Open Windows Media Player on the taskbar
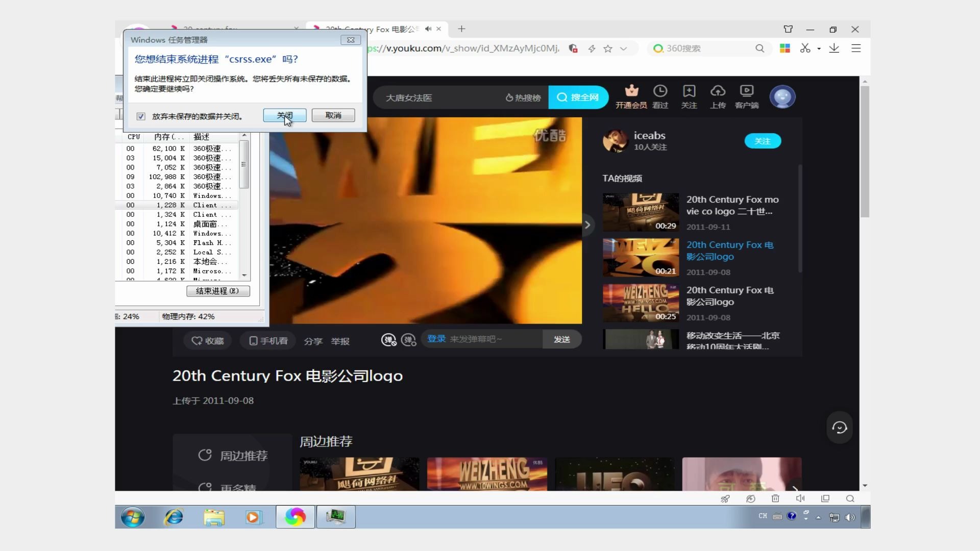The height and width of the screenshot is (551, 980). [254, 517]
